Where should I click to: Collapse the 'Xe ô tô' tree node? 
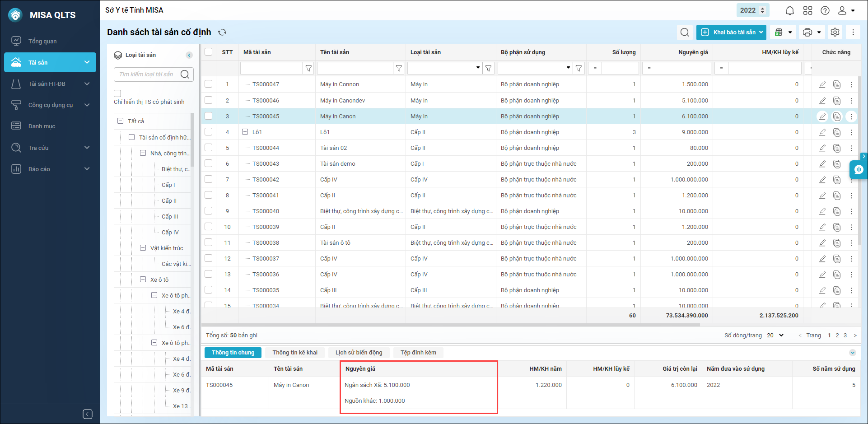point(143,280)
